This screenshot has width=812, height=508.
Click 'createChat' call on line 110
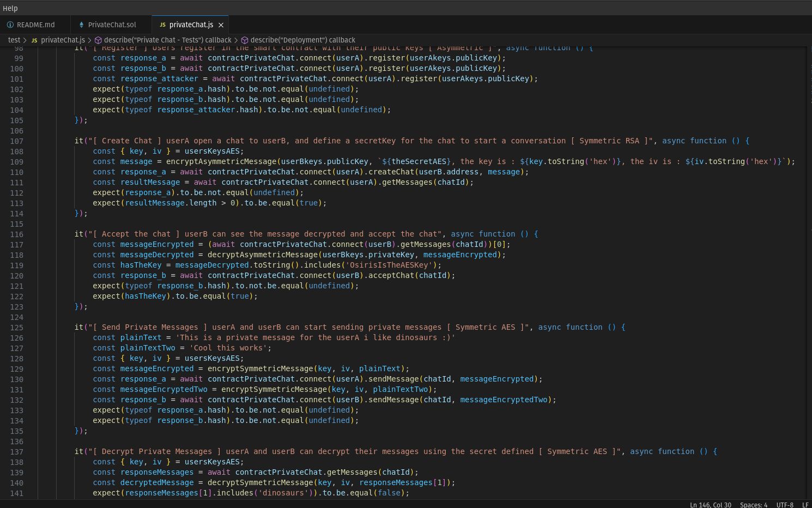(x=391, y=172)
